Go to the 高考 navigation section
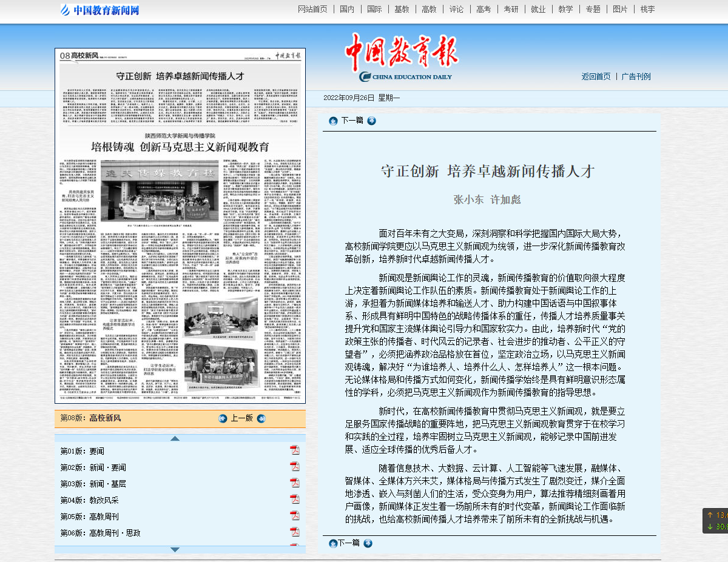The height and width of the screenshot is (562, 728). (x=484, y=9)
